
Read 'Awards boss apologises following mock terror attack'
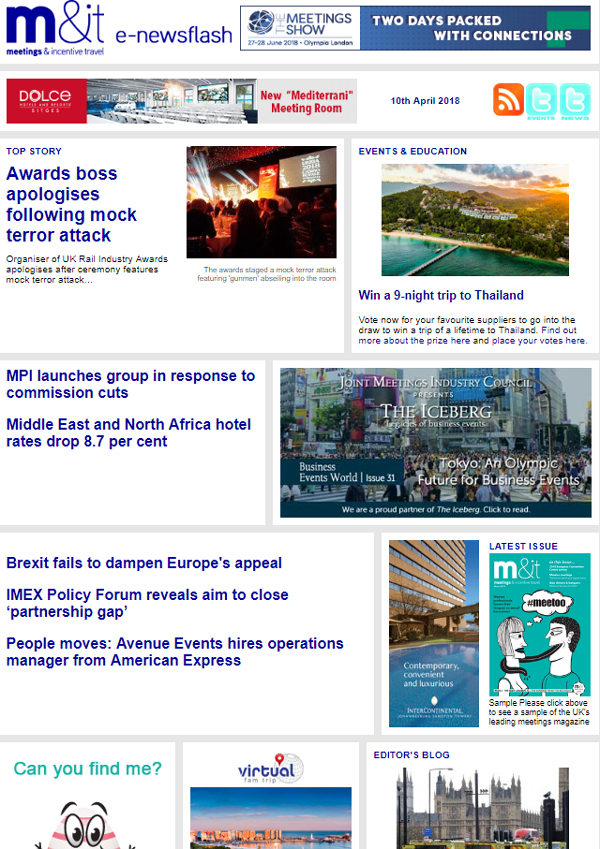71,204
